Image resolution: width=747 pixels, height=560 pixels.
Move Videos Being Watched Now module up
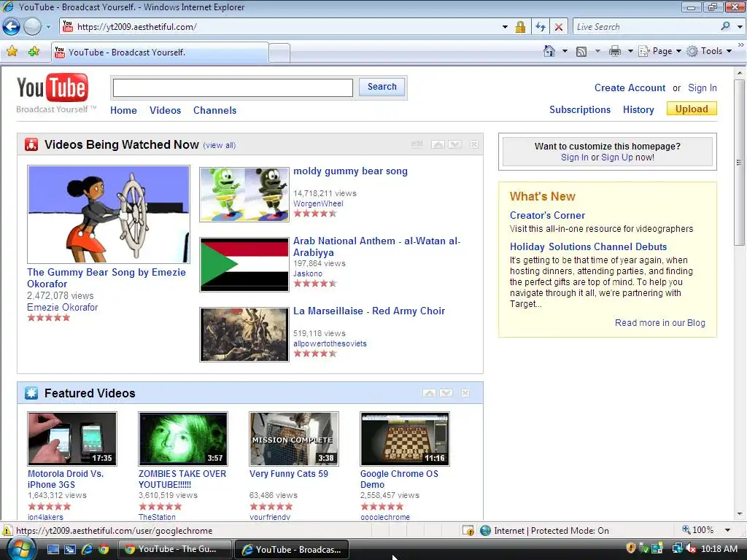[x=438, y=144]
